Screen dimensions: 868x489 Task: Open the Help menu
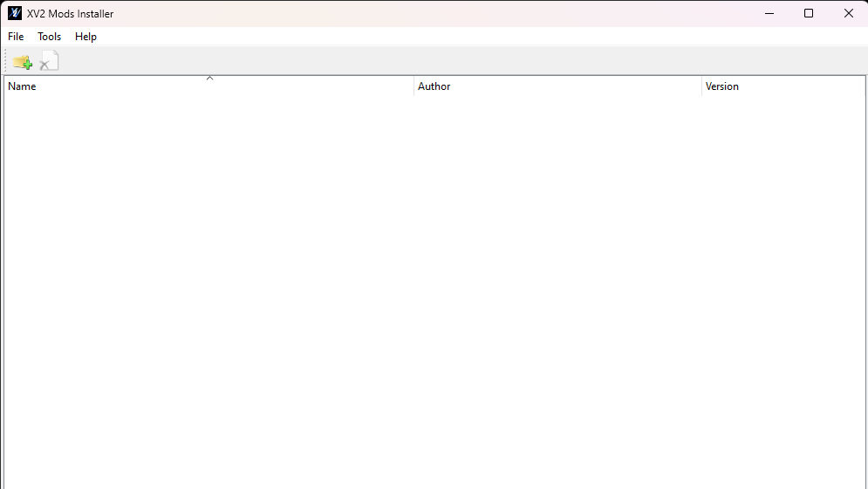(85, 37)
